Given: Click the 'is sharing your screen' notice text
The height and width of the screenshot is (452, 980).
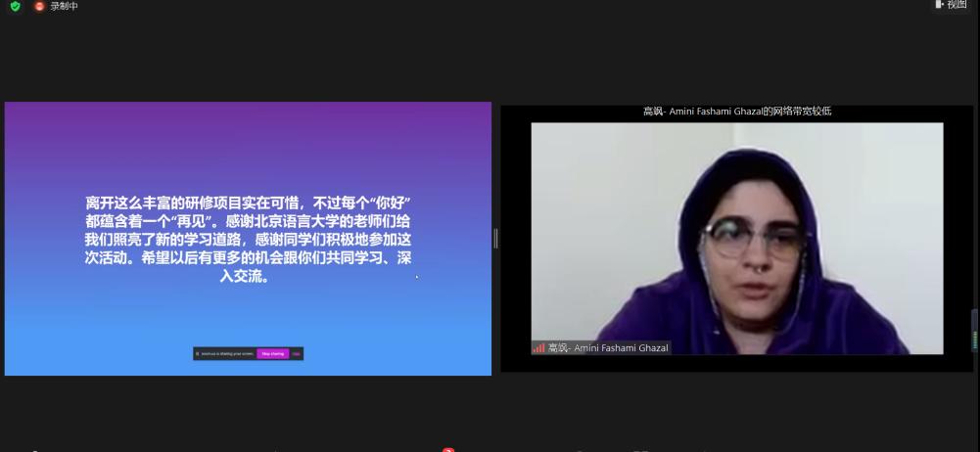Looking at the screenshot, I should (228, 353).
